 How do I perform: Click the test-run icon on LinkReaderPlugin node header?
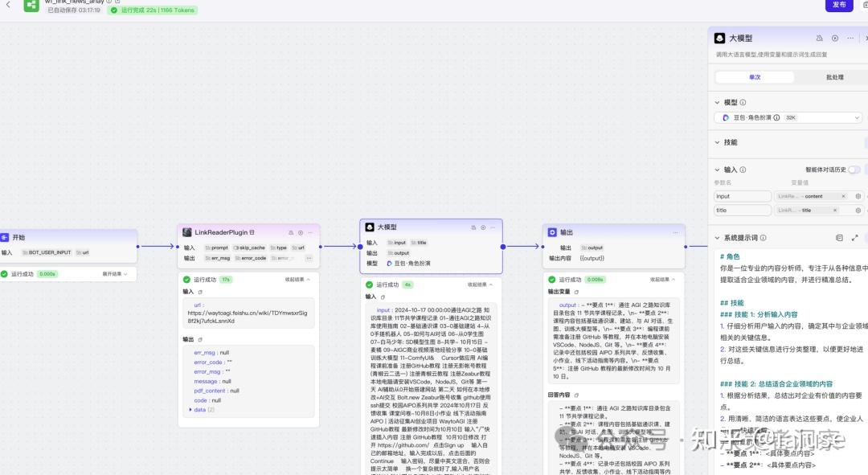[300, 232]
